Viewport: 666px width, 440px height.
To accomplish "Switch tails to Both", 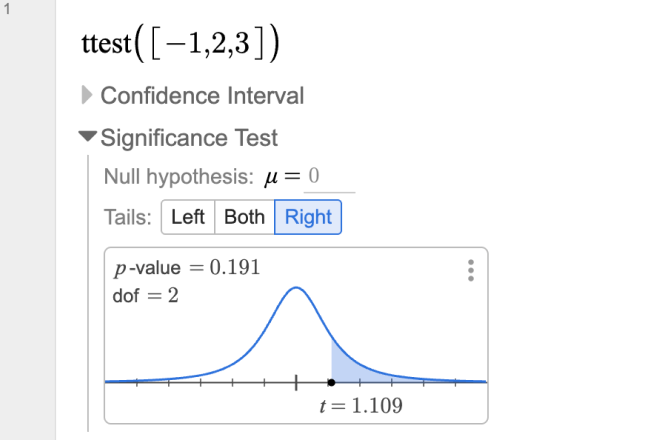I will 244,217.
